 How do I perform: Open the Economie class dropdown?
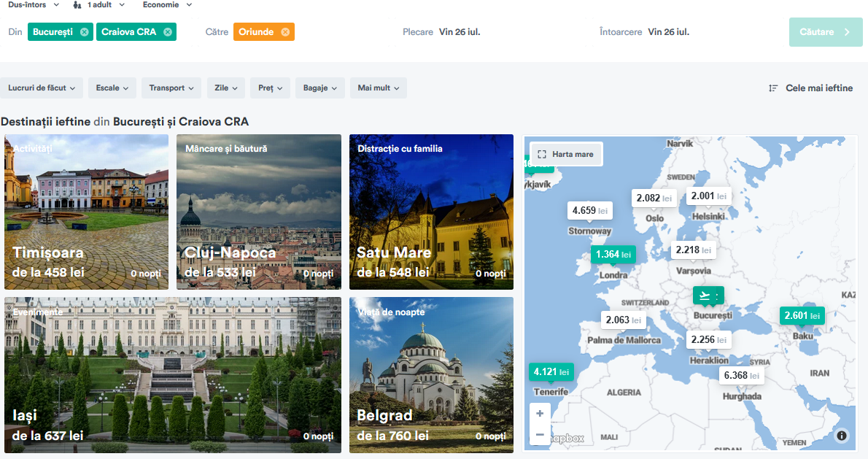[x=167, y=5]
